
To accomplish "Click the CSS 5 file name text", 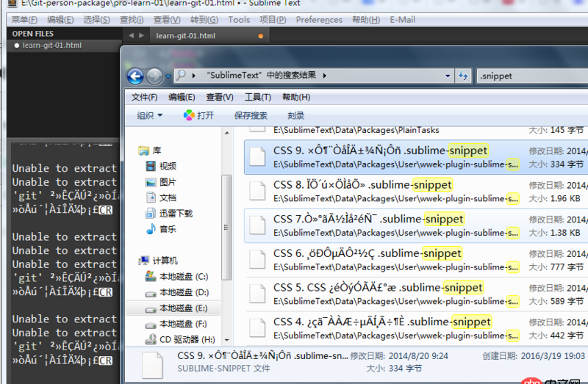I will pos(378,287).
